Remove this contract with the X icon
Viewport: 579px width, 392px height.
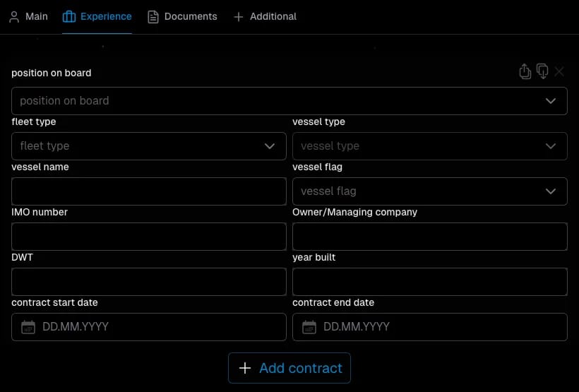(x=559, y=71)
